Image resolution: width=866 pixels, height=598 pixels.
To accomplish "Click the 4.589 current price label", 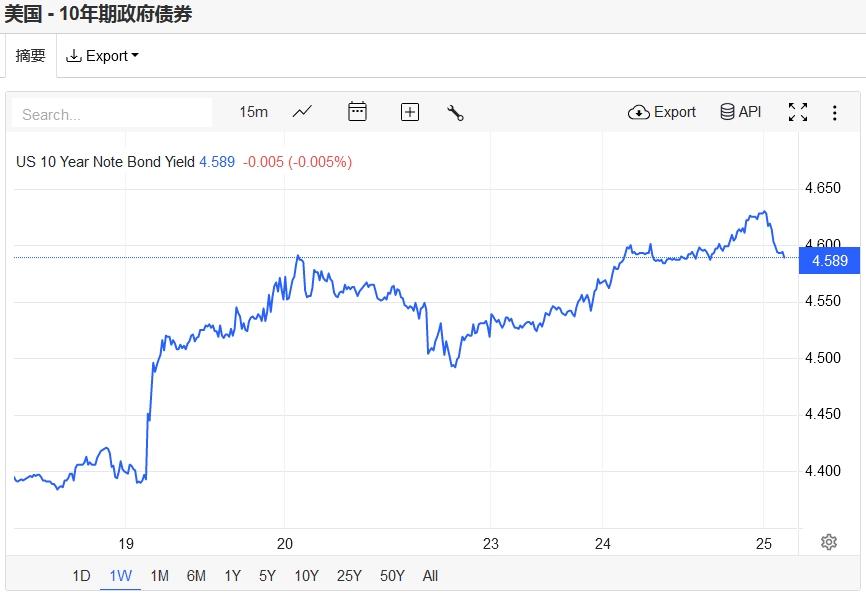I will click(830, 261).
